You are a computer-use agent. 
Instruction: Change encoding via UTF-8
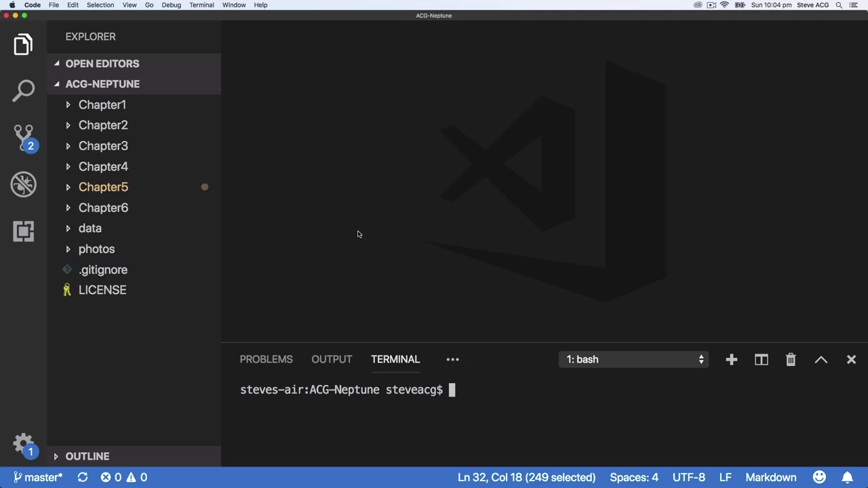[x=689, y=477]
